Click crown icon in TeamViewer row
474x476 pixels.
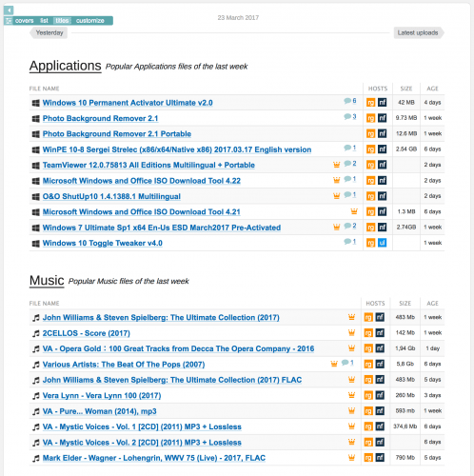337,165
